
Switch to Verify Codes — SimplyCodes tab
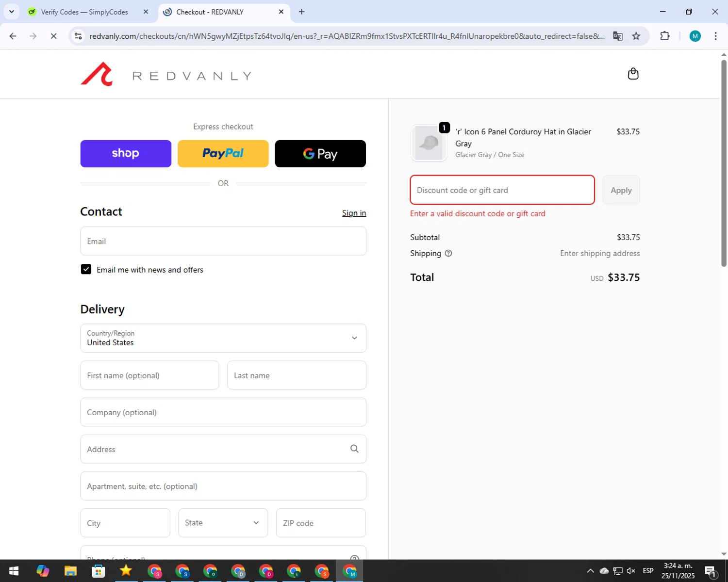click(x=84, y=12)
